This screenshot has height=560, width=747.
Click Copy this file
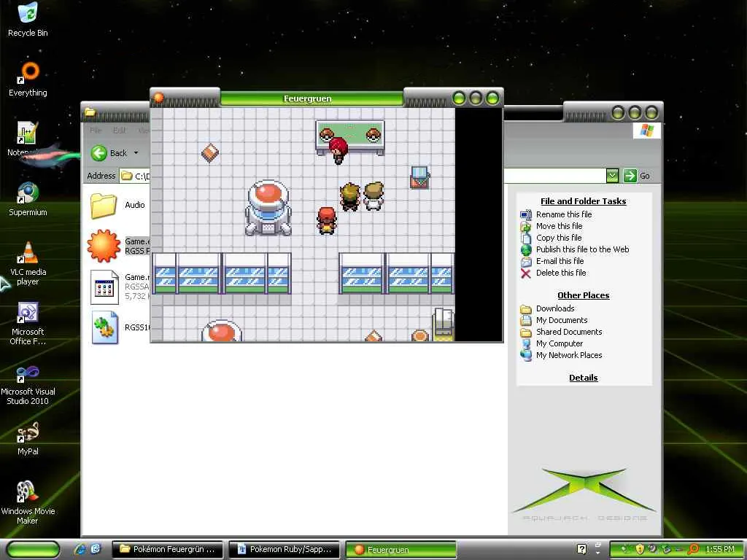tap(558, 238)
